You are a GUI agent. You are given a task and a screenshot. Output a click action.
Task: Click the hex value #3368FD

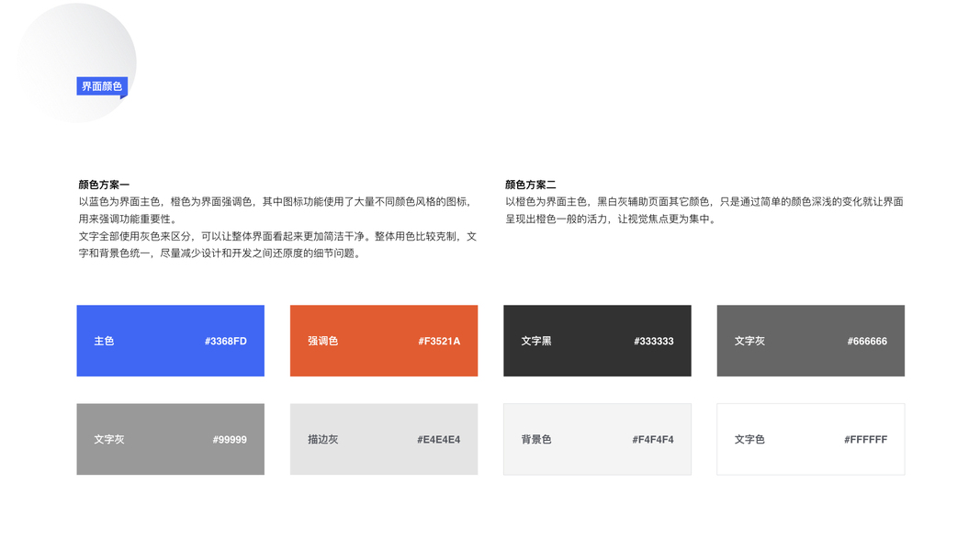coord(226,341)
